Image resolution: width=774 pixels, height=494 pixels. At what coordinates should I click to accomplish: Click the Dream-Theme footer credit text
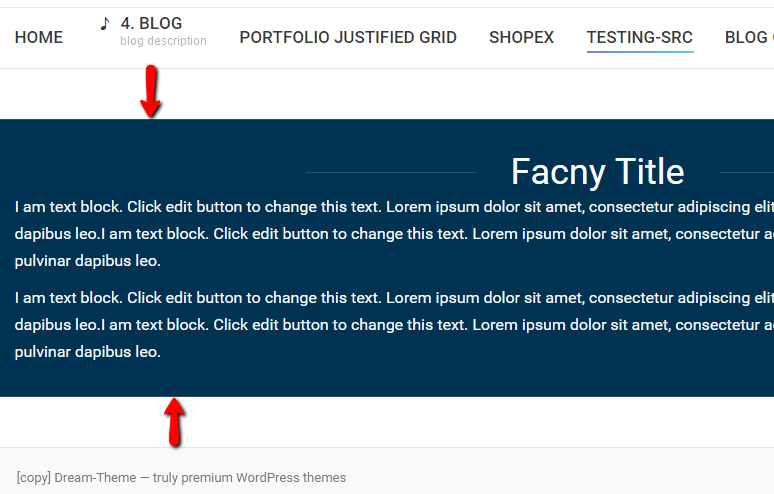pos(200,478)
